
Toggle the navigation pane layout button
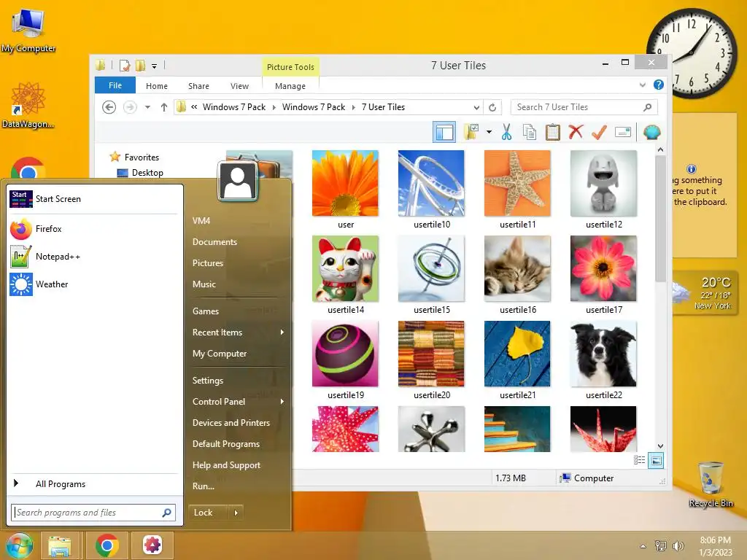pos(444,132)
